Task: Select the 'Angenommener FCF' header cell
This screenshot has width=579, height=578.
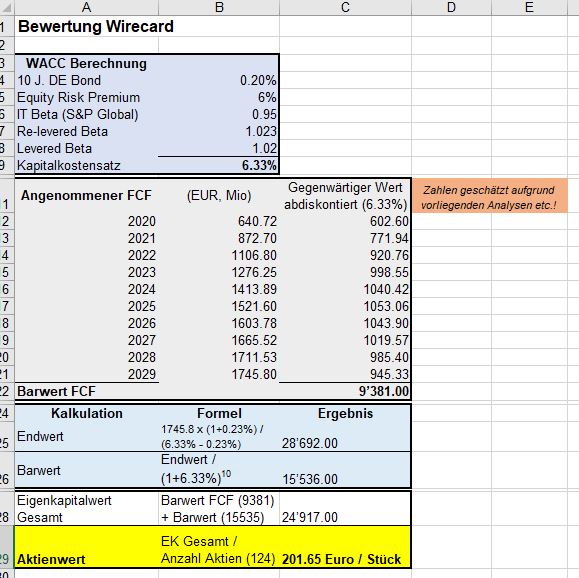Action: point(86,196)
